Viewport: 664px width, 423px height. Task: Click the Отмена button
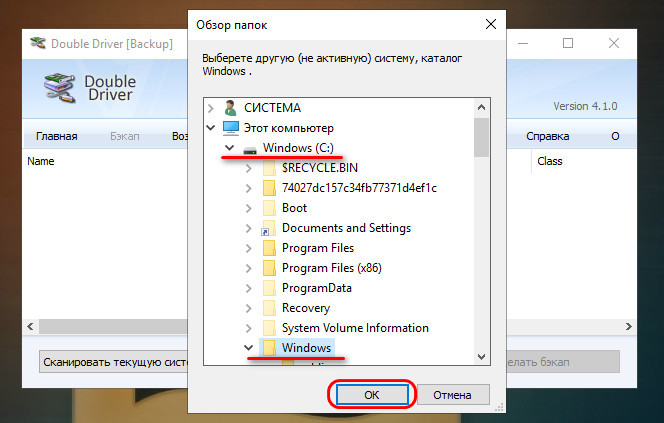click(x=452, y=395)
